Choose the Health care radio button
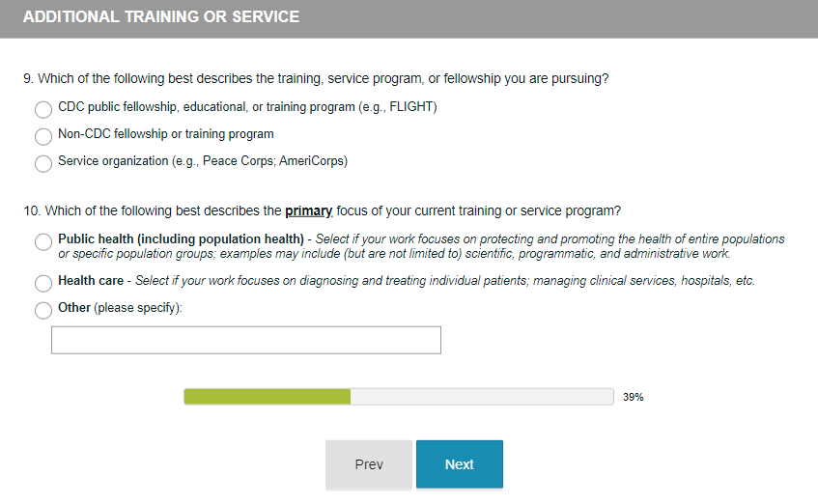Image resolution: width=818 pixels, height=504 pixels. click(x=43, y=284)
